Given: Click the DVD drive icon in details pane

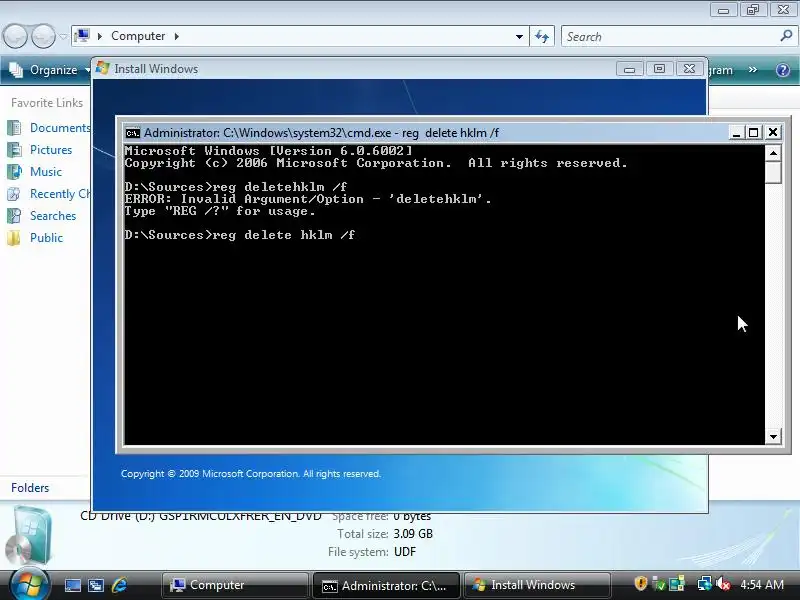Looking at the screenshot, I should coord(30,536).
